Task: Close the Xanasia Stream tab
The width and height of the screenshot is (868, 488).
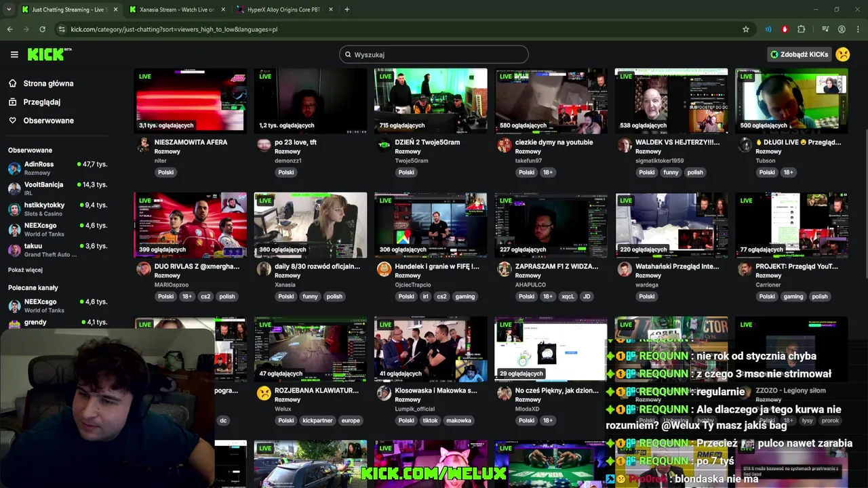Action: [x=223, y=9]
